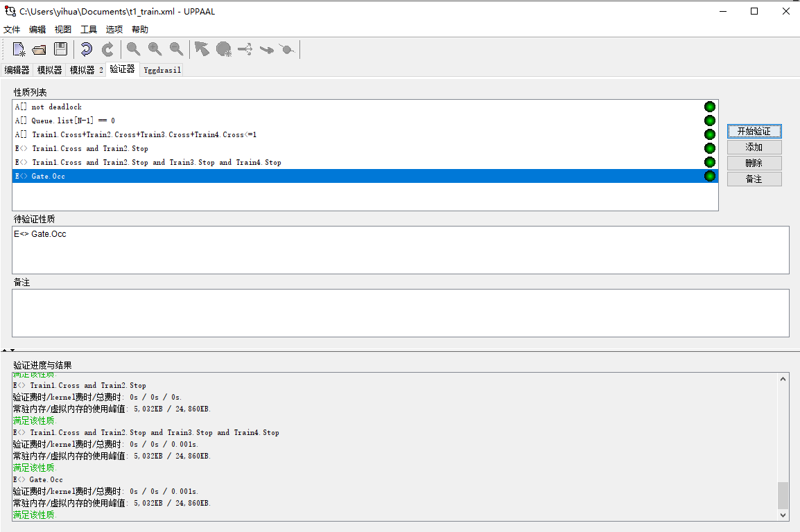This screenshot has width=800, height=532.
Task: Click results panel scrollbar up arrow
Action: 783,379
